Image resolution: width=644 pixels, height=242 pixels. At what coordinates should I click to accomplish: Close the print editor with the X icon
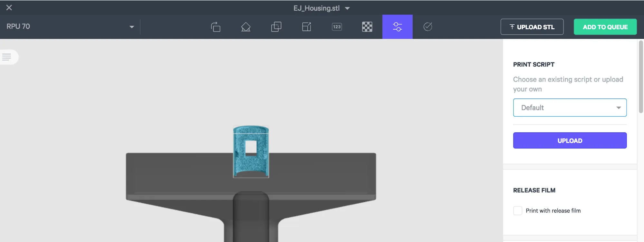[9, 7]
